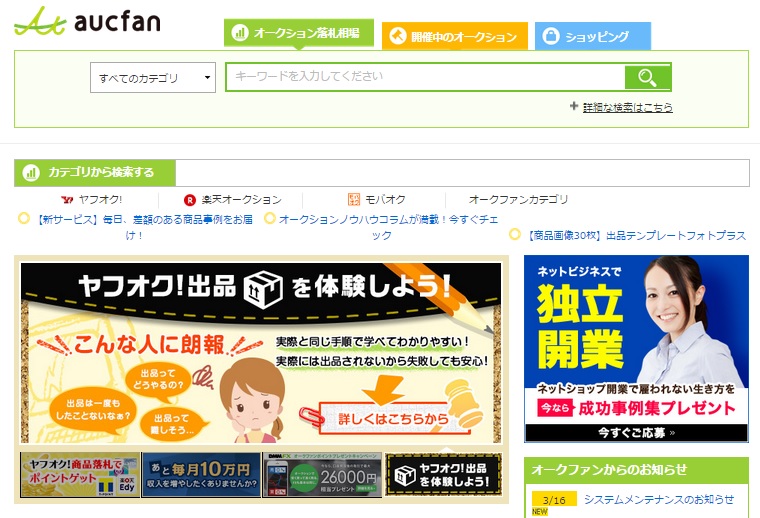Screen dimensions: 760x518
Task: Open the ヤフオク!商品落札でポイントゲット thumbnail
Action: 80,475
